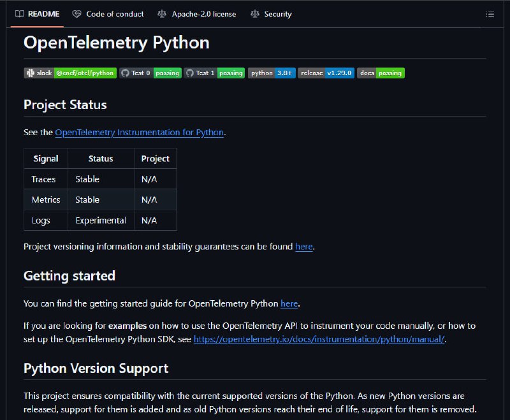The image size is (510, 420).
Task: Open the README outline list icon
Action: point(490,14)
